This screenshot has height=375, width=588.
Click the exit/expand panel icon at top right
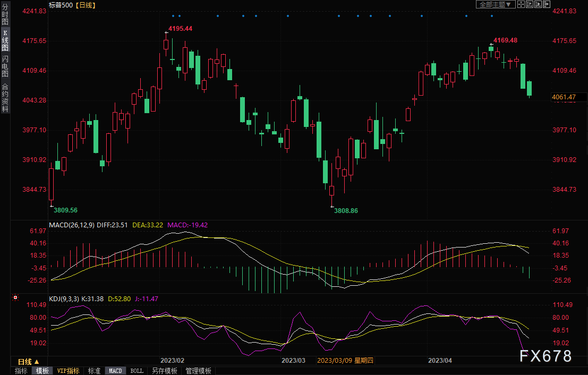(x=547, y=4)
